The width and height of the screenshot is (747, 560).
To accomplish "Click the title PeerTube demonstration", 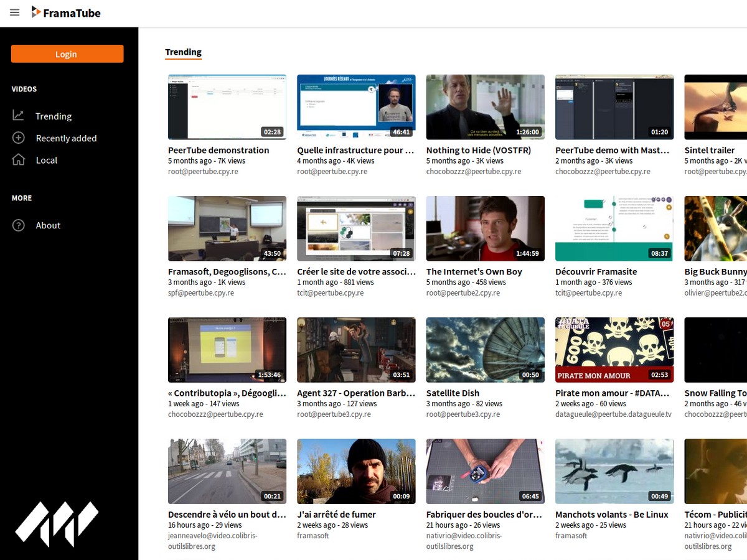I will coord(218,150).
